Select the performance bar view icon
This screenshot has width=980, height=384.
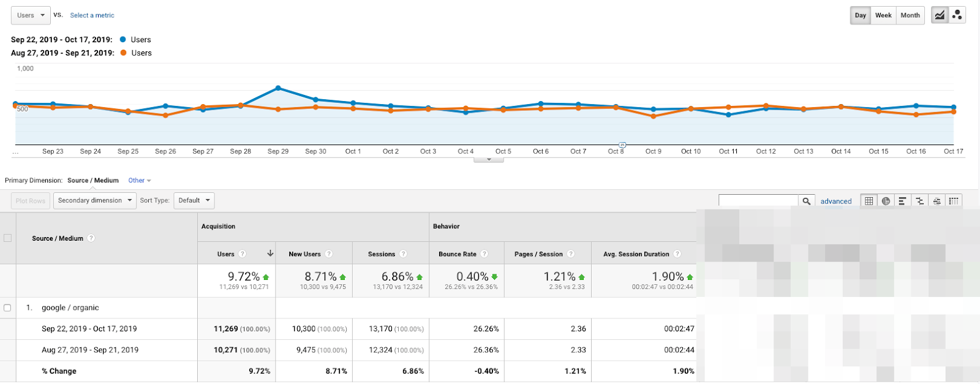(x=902, y=201)
